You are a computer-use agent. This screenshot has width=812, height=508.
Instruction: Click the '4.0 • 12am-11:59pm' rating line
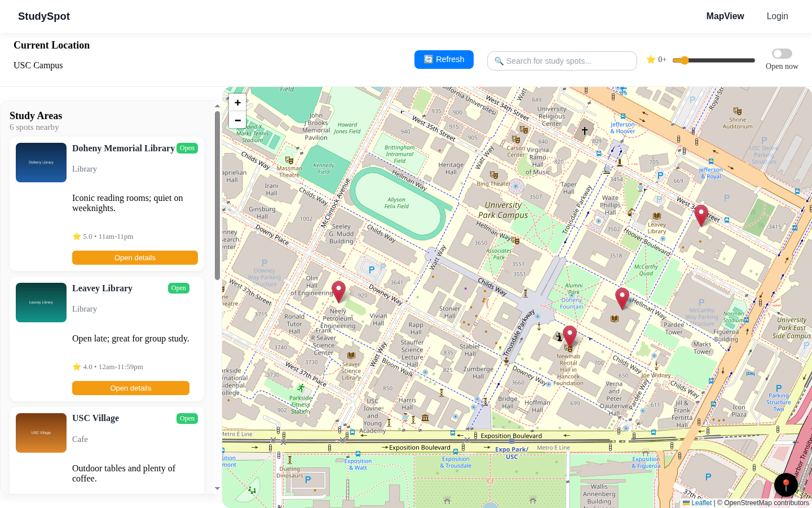108,367
